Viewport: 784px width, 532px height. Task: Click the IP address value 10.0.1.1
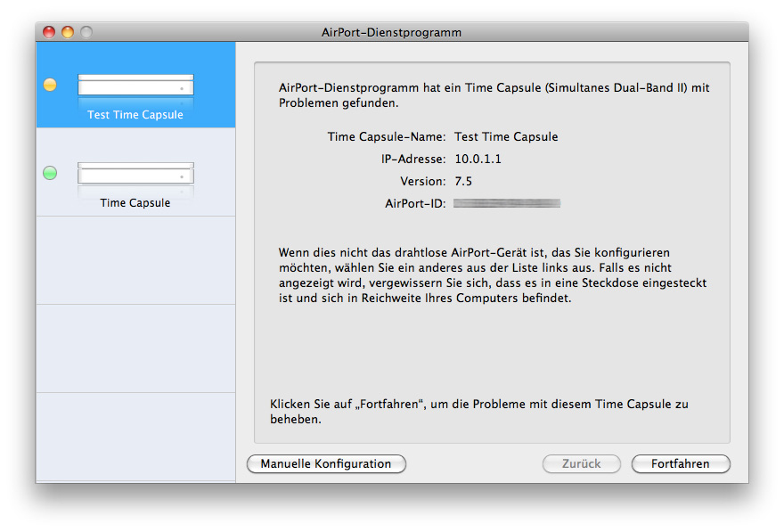[x=478, y=159]
